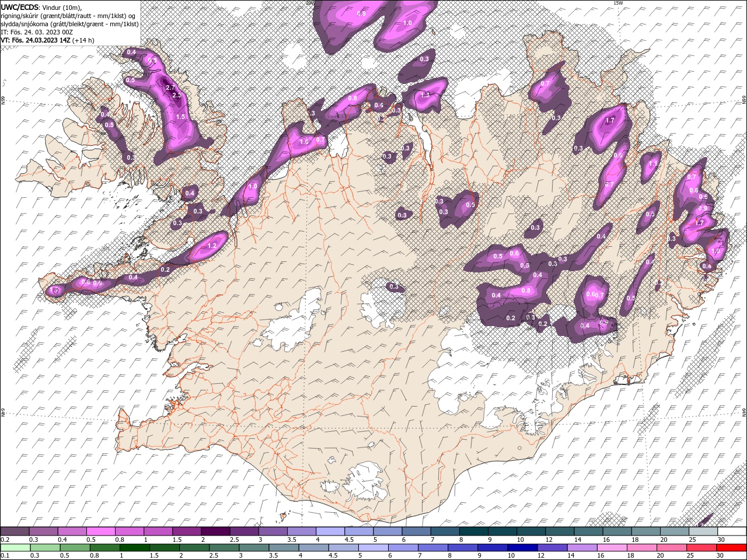The width and height of the screenshot is (747, 560).
Task: Click the dark mauve 0.2 swatch in top legend row
Action: click(15, 531)
